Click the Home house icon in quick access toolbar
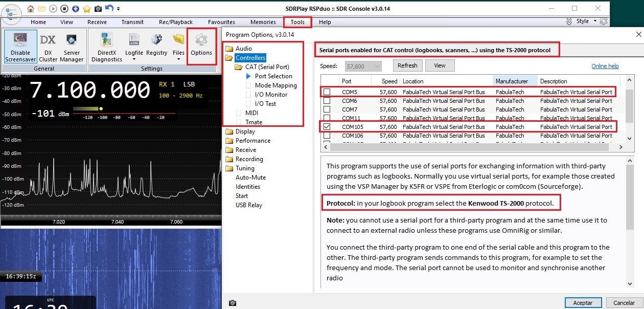 [x=31, y=9]
